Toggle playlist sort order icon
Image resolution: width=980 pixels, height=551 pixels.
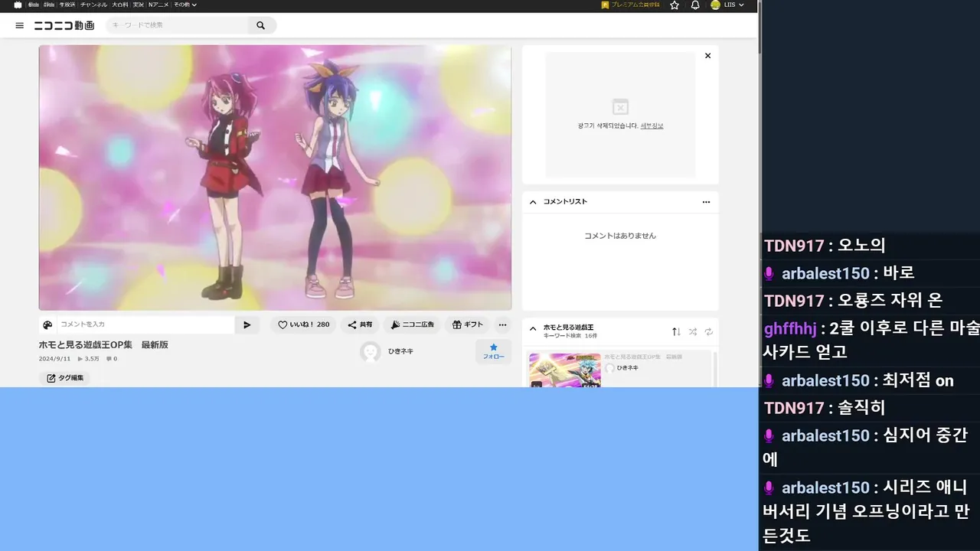click(x=676, y=331)
